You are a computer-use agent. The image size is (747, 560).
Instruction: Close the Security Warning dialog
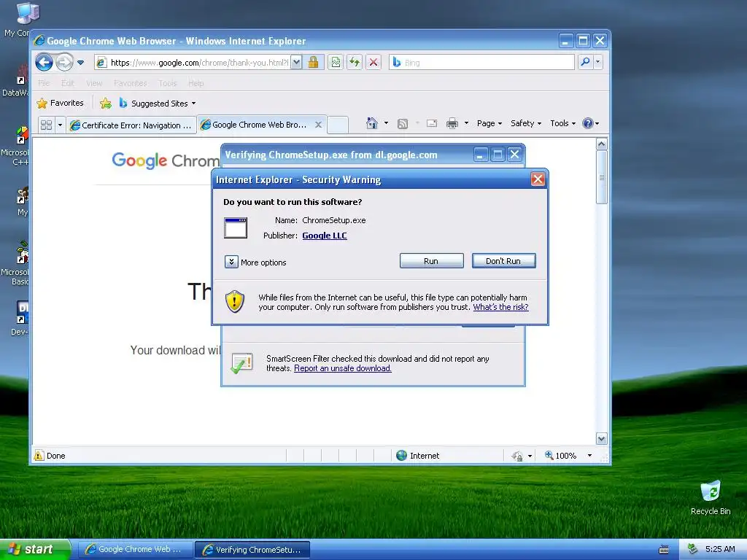pyautogui.click(x=538, y=179)
